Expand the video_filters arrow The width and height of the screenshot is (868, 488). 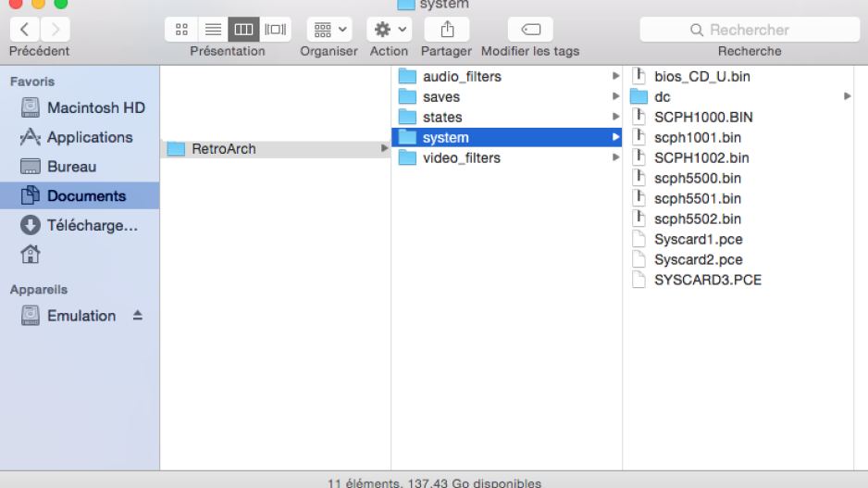[x=615, y=157]
